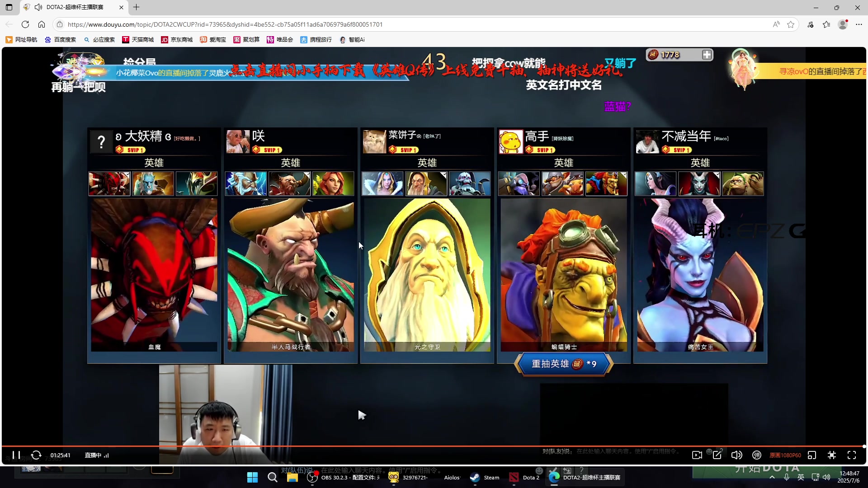Click the cat avatar of 菜饼子
Screen dimensions: 868x488
tap(374, 142)
